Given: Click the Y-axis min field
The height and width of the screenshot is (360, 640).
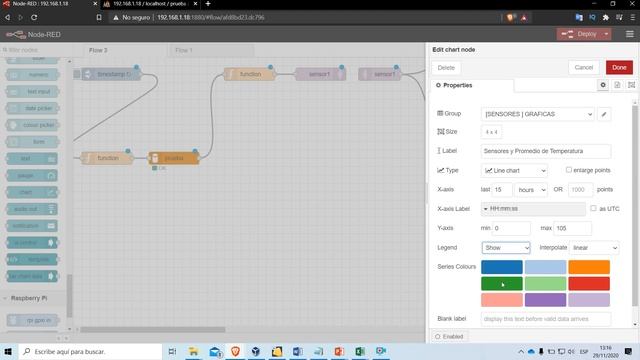Looking at the screenshot, I should [511, 228].
